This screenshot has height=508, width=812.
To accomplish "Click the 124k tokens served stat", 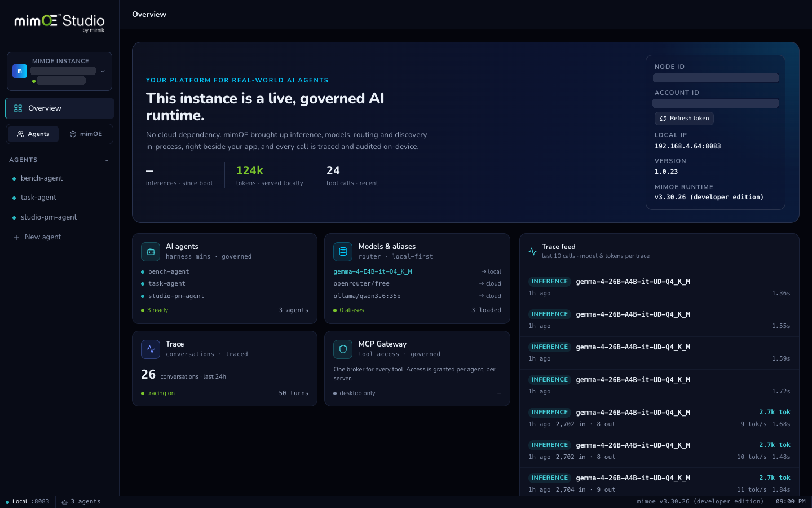I will pyautogui.click(x=270, y=176).
